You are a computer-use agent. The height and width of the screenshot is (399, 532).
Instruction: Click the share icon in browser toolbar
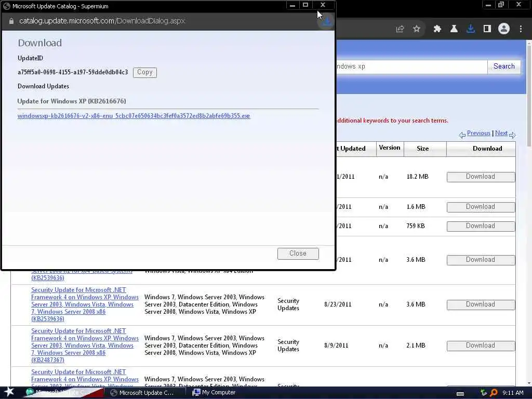pos(400,29)
